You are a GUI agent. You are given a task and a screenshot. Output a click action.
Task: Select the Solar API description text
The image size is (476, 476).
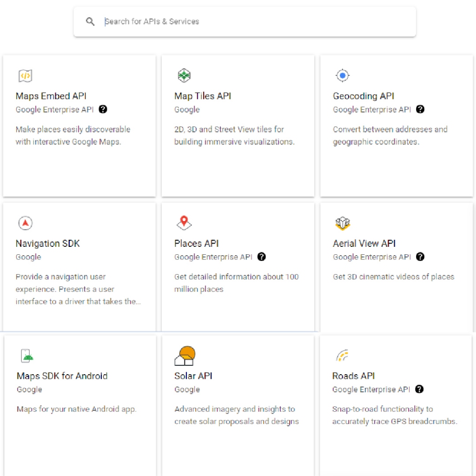point(236,415)
